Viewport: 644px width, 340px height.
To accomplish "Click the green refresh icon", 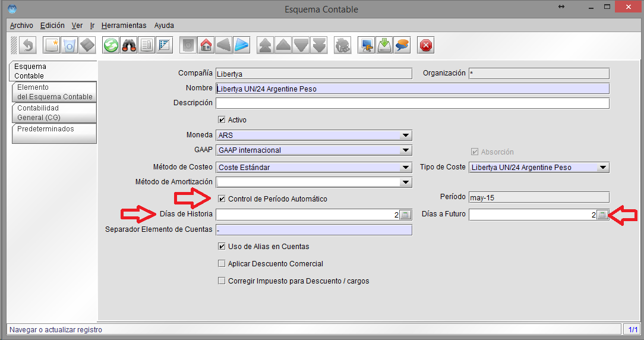I will [111, 46].
